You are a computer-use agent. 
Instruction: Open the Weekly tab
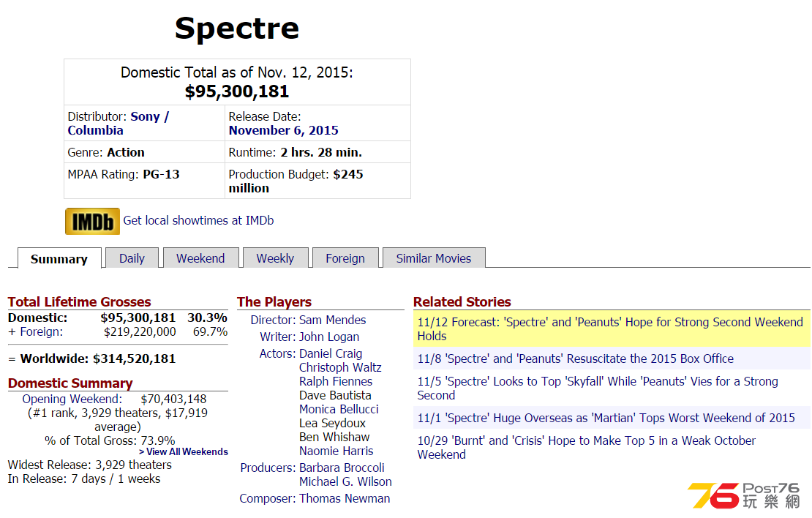tap(275, 258)
